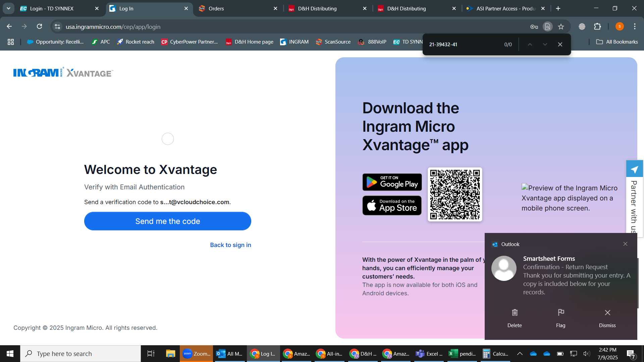Open the Rocket reach bookmark
Image resolution: width=644 pixels, height=362 pixels.
coord(136,42)
